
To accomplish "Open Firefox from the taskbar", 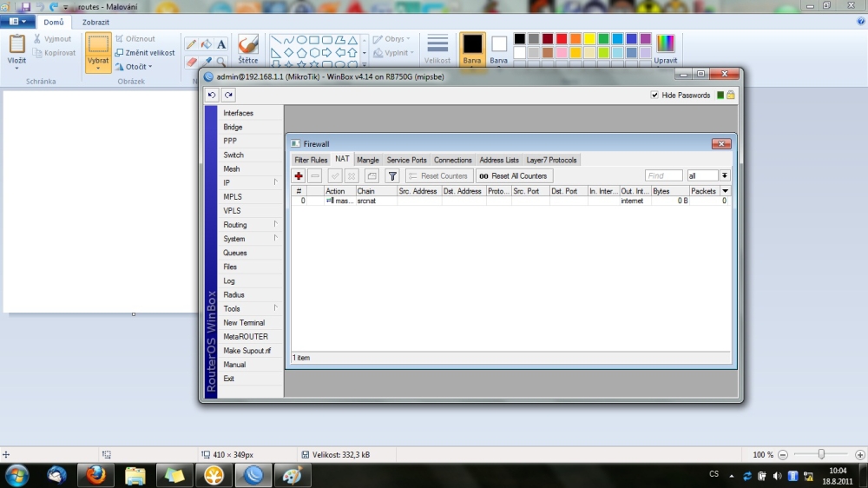I will (95, 475).
